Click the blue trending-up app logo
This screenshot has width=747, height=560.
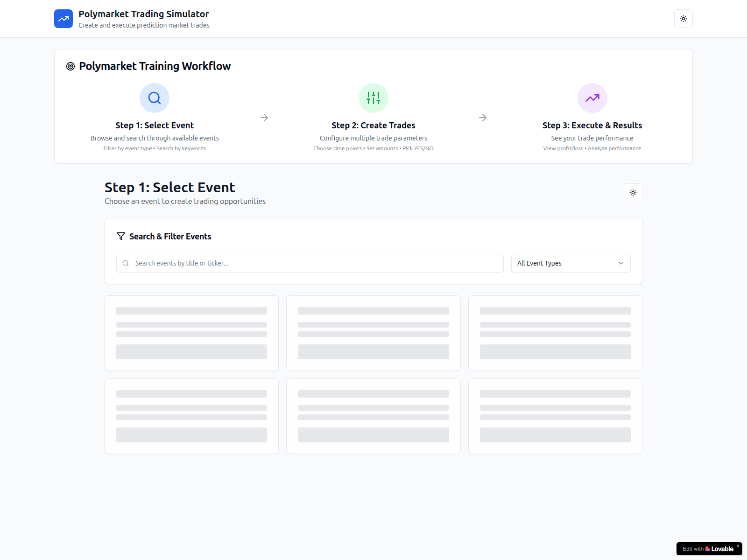63,19
